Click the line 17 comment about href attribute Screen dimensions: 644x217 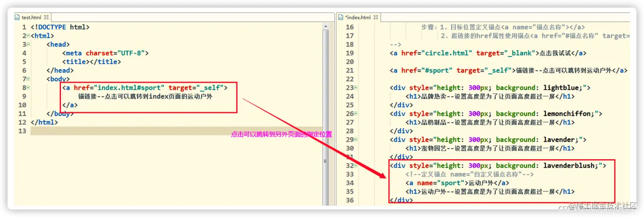coord(535,36)
